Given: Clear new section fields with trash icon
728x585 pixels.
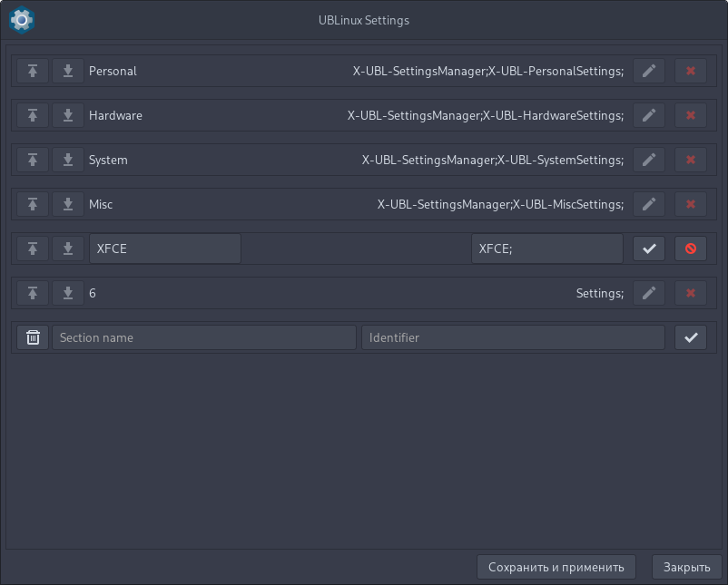Looking at the screenshot, I should pyautogui.click(x=33, y=337).
